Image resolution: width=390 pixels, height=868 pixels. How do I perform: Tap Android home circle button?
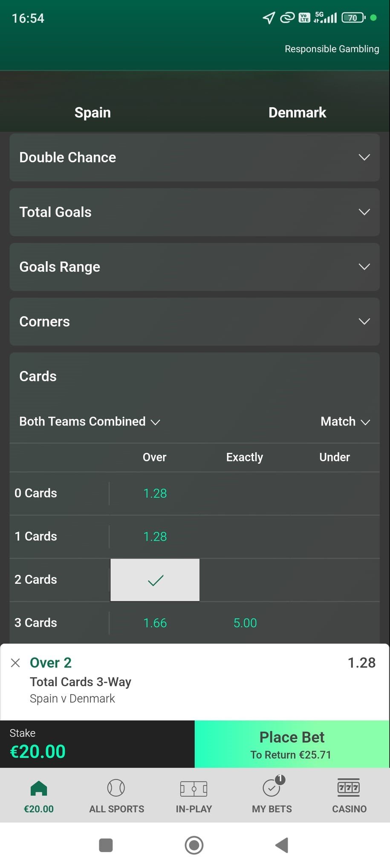pos(194,845)
